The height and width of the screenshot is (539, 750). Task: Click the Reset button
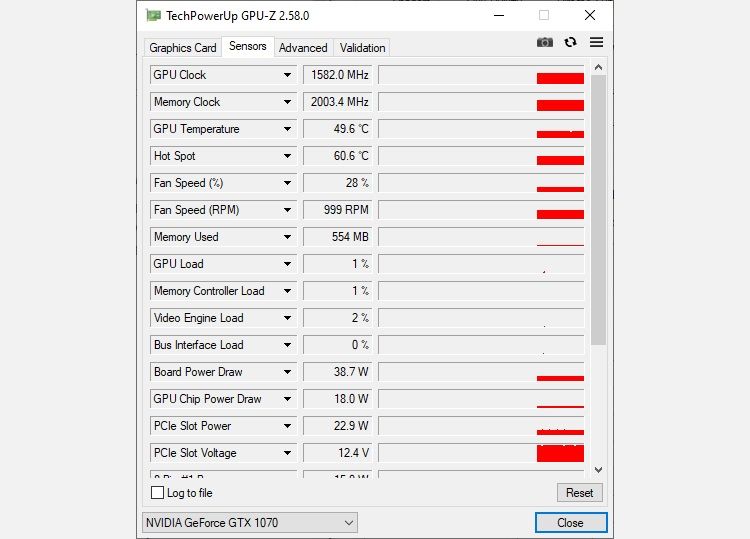pyautogui.click(x=580, y=493)
